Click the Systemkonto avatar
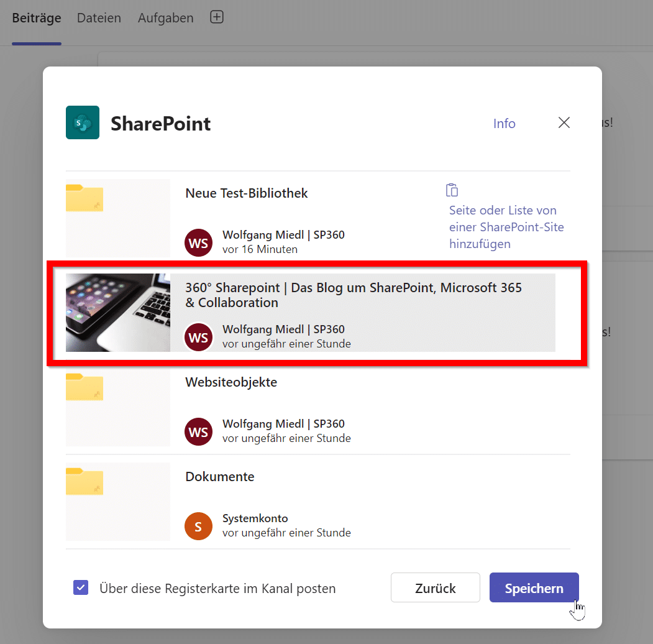653x644 pixels. [x=199, y=526]
